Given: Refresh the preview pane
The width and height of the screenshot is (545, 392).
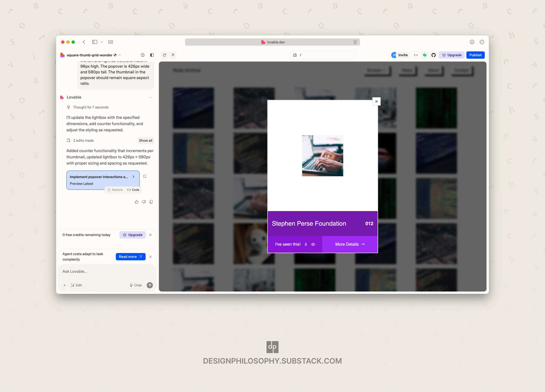Looking at the screenshot, I should pyautogui.click(x=164, y=55).
